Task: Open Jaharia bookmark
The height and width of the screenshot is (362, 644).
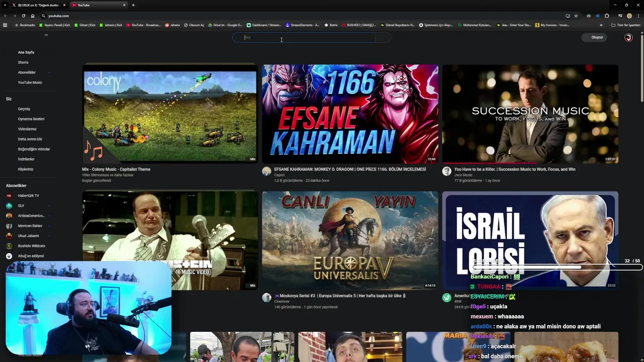Action: [x=172, y=25]
